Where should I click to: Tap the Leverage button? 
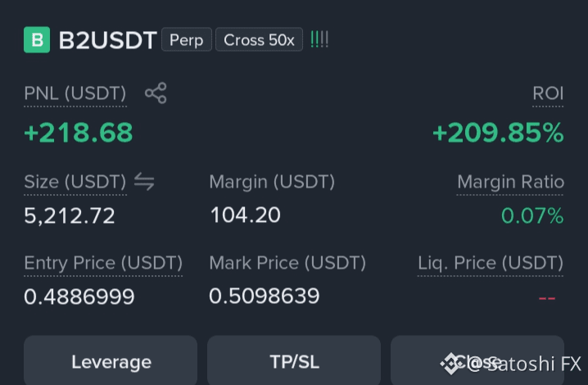pos(111,360)
